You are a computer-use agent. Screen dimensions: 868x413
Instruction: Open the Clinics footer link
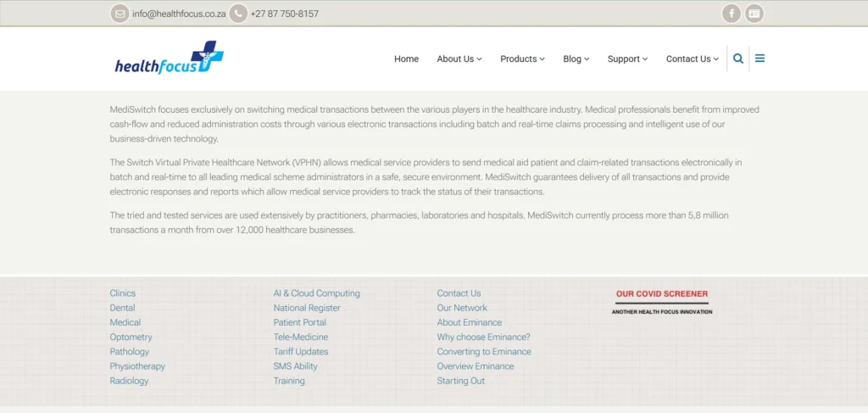[122, 293]
